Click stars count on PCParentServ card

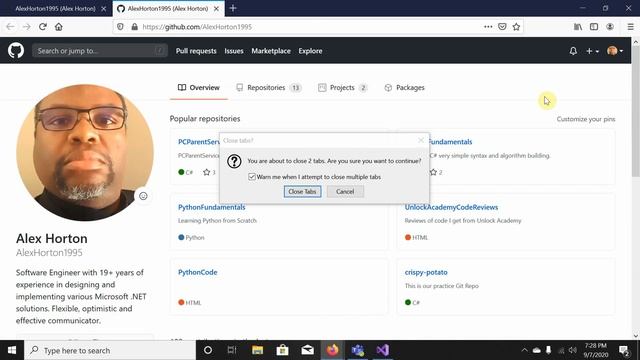209,172
